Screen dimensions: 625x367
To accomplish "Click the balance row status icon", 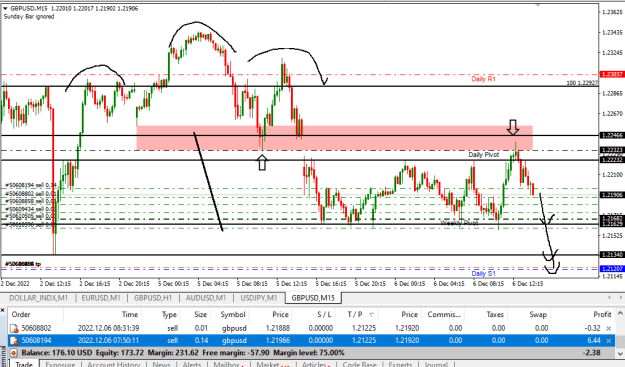I will (x=14, y=353).
